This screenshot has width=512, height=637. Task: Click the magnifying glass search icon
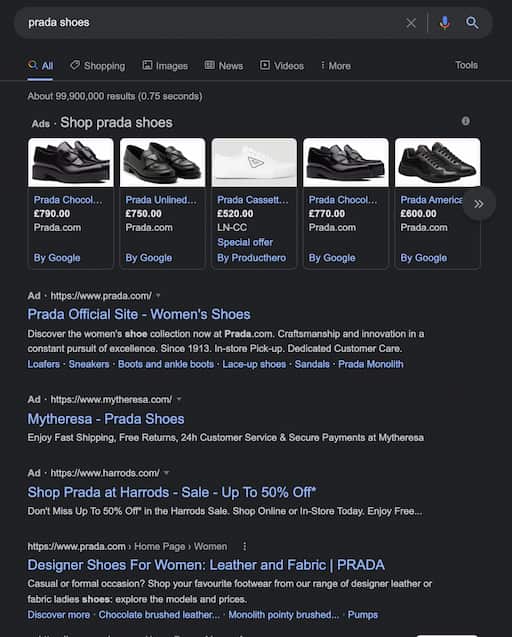tap(472, 23)
